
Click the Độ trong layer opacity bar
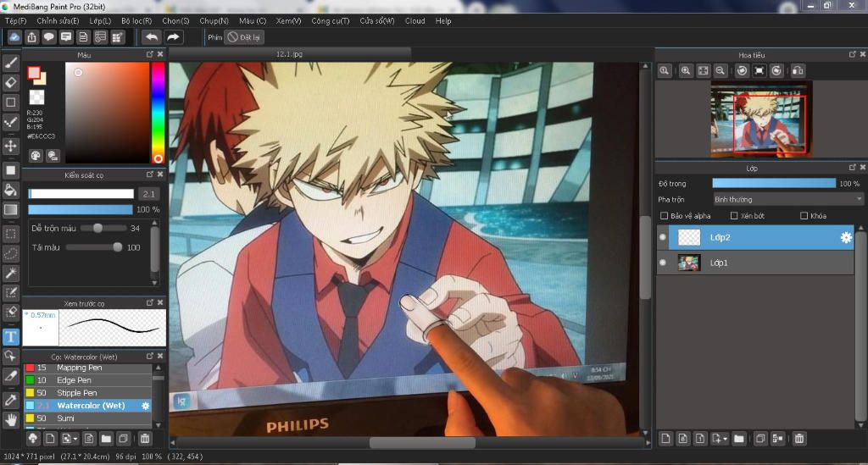point(774,184)
